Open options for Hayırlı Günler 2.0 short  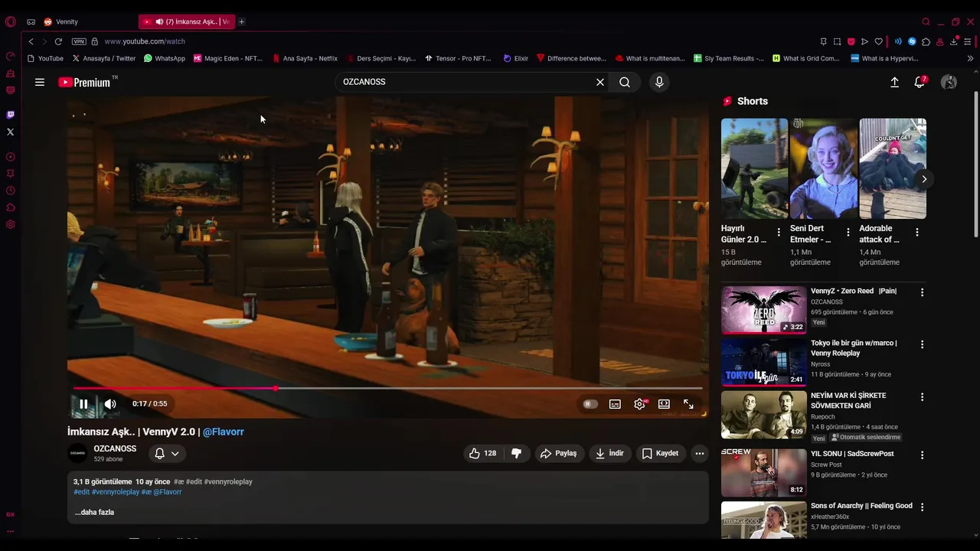coord(779,232)
